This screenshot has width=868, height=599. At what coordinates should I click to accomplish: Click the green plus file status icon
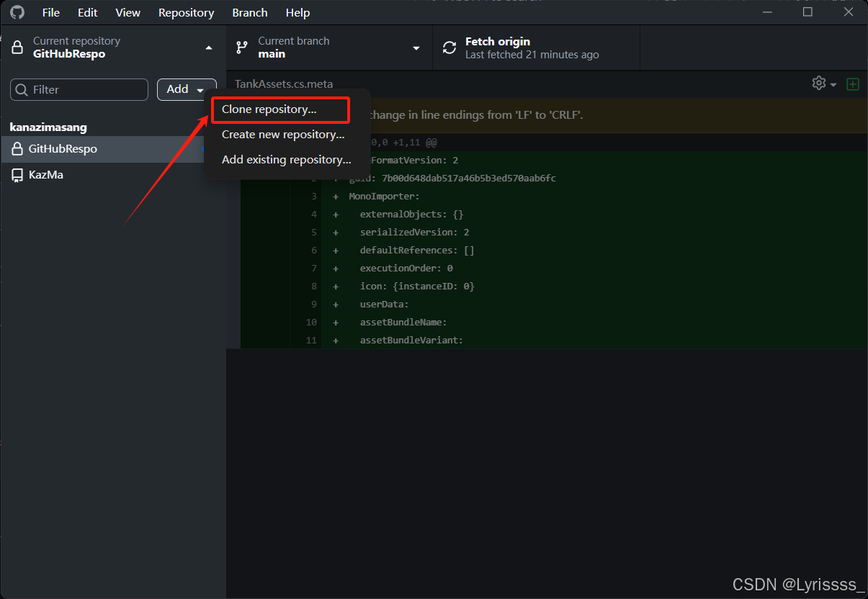coord(853,84)
